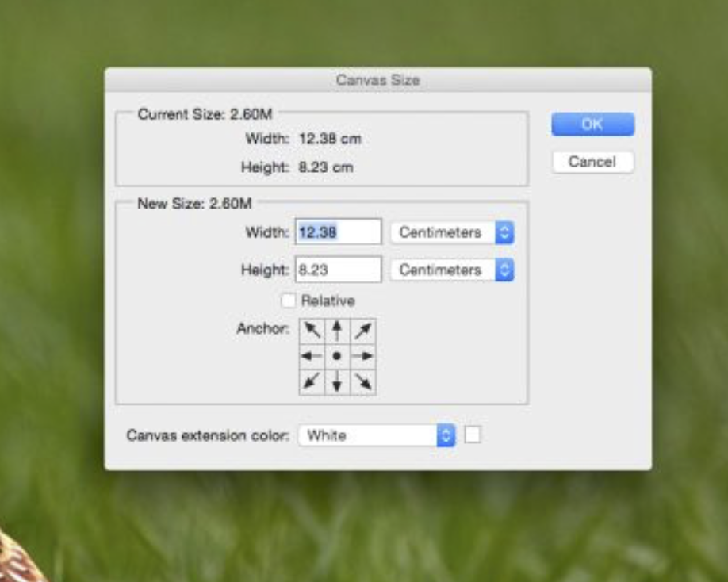Set anchor to the bottom-right arrow
728x582 pixels.
pos(363,382)
